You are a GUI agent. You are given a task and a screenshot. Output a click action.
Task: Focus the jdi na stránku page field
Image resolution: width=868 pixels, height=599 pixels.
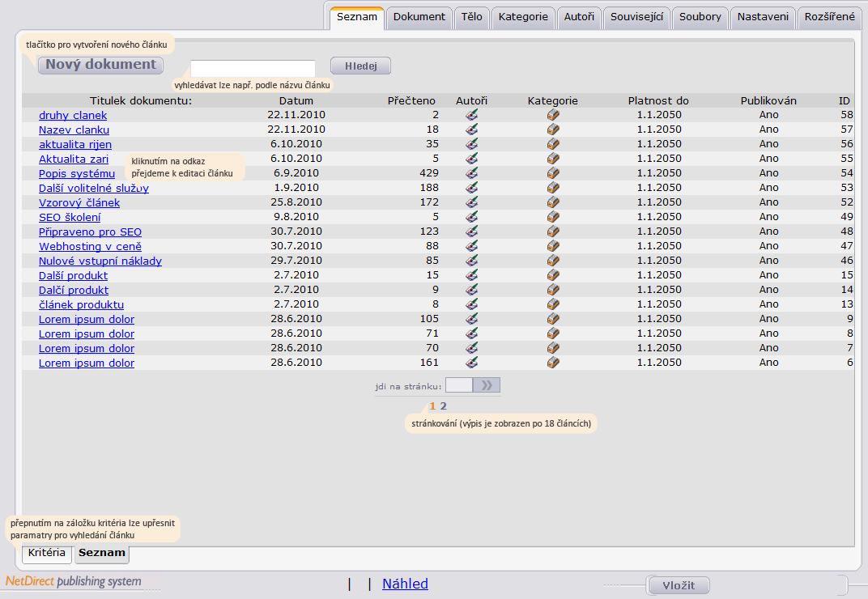click(x=459, y=384)
